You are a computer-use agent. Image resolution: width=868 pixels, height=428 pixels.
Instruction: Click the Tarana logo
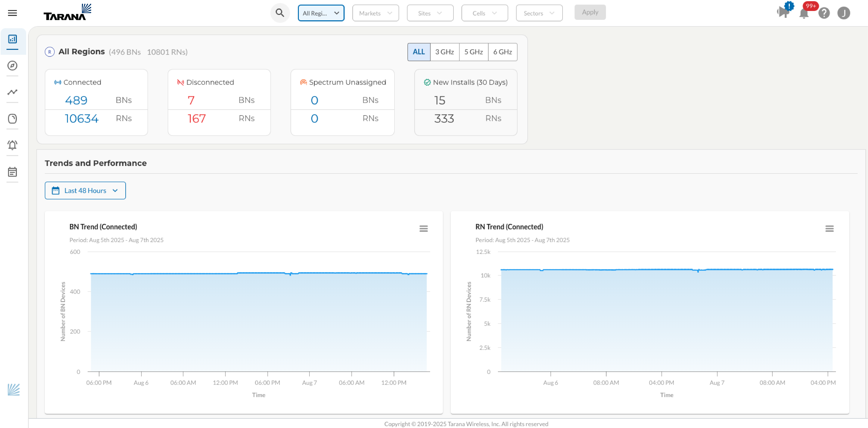pos(67,12)
